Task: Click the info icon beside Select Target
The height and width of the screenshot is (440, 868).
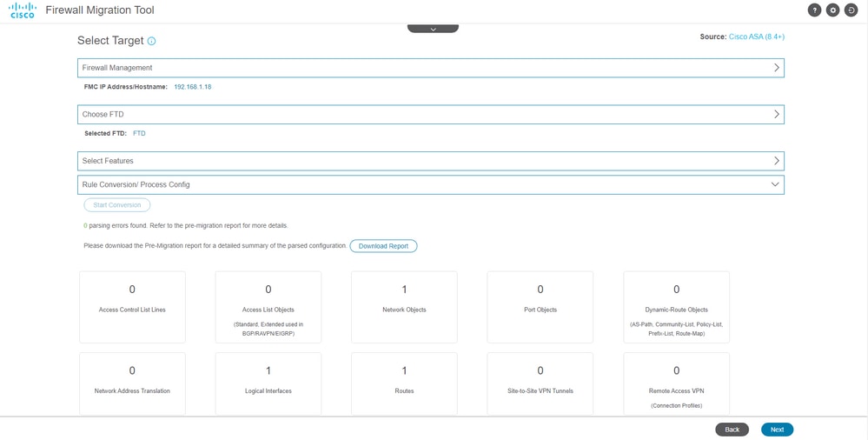Action: coord(152,41)
